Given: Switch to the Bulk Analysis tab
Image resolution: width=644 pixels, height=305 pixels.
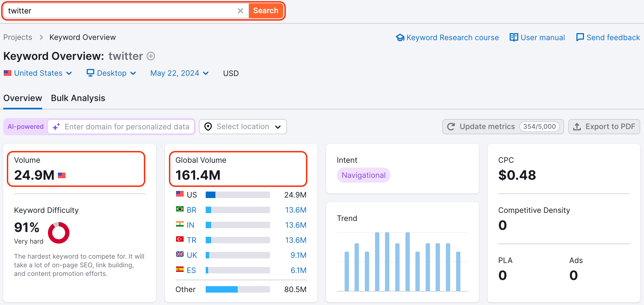Looking at the screenshot, I should click(78, 98).
